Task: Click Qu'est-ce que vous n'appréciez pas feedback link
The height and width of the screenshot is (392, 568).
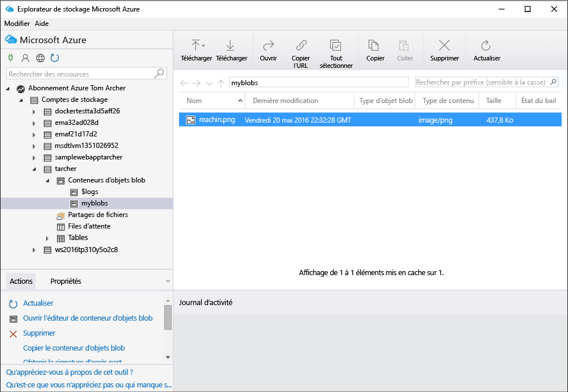Action: [x=89, y=385]
